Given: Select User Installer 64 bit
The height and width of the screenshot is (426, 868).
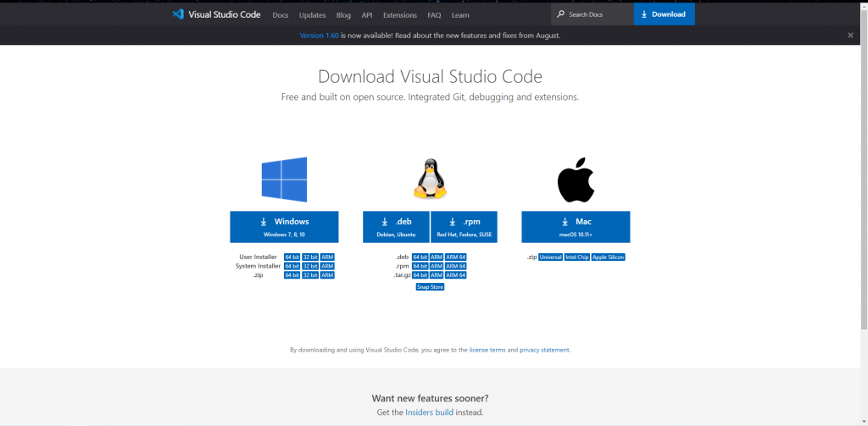Looking at the screenshot, I should 292,257.
